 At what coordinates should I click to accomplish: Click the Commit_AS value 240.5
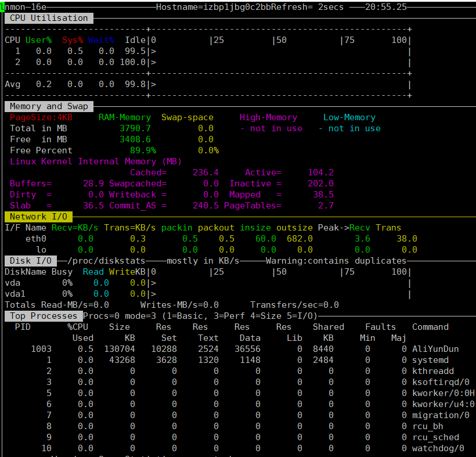205,206
